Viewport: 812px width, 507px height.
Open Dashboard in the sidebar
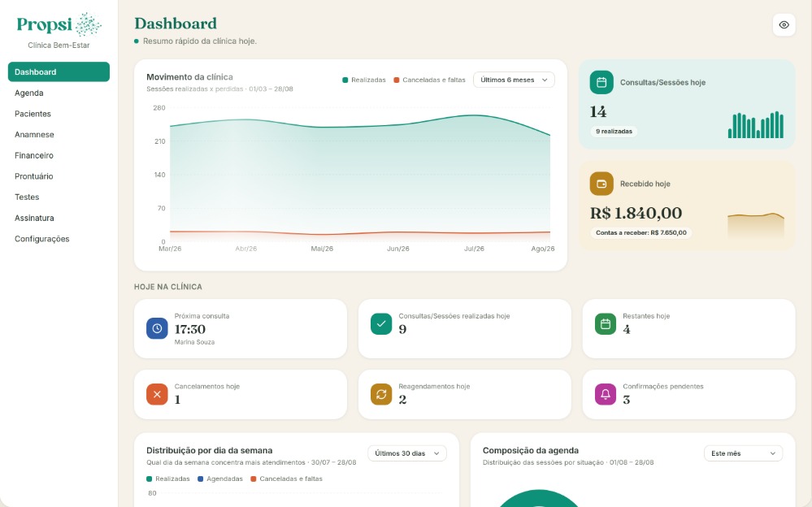pyautogui.click(x=59, y=72)
